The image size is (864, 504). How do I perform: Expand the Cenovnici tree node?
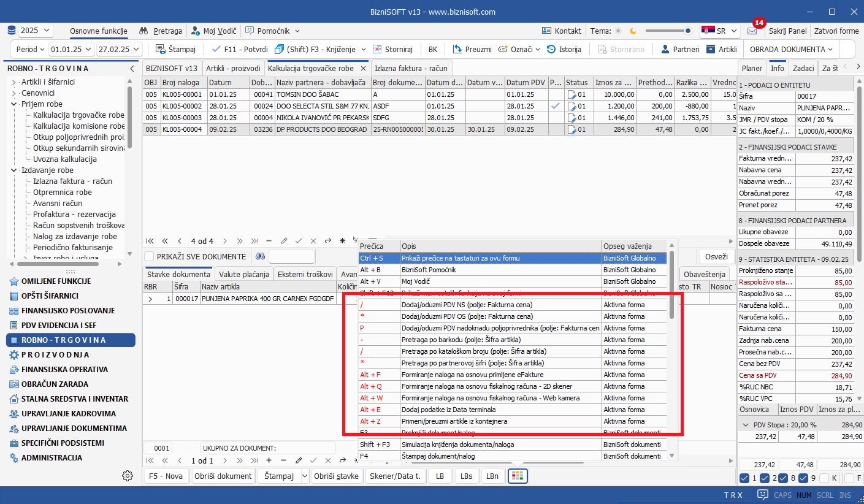14,93
